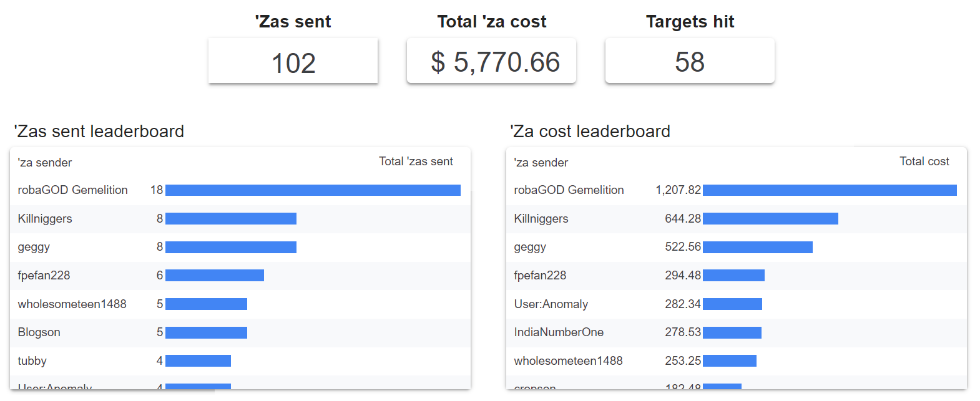Click the Targets hit scorecard showing 58

[689, 62]
